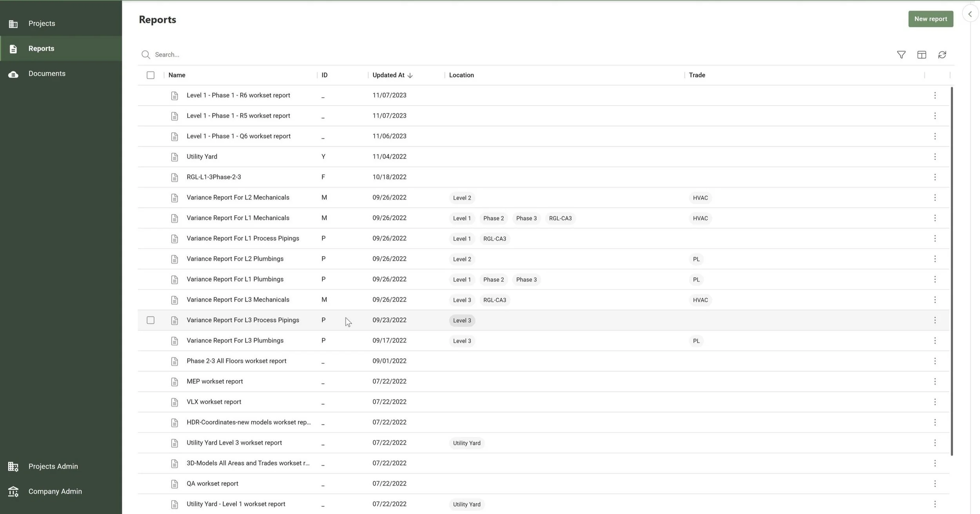Select Reports in the sidebar

pos(41,49)
